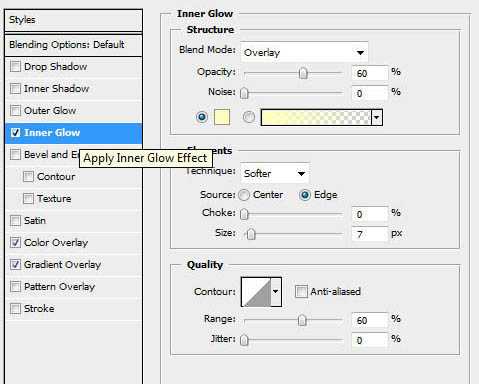Select the gradient radio button

pyautogui.click(x=249, y=117)
